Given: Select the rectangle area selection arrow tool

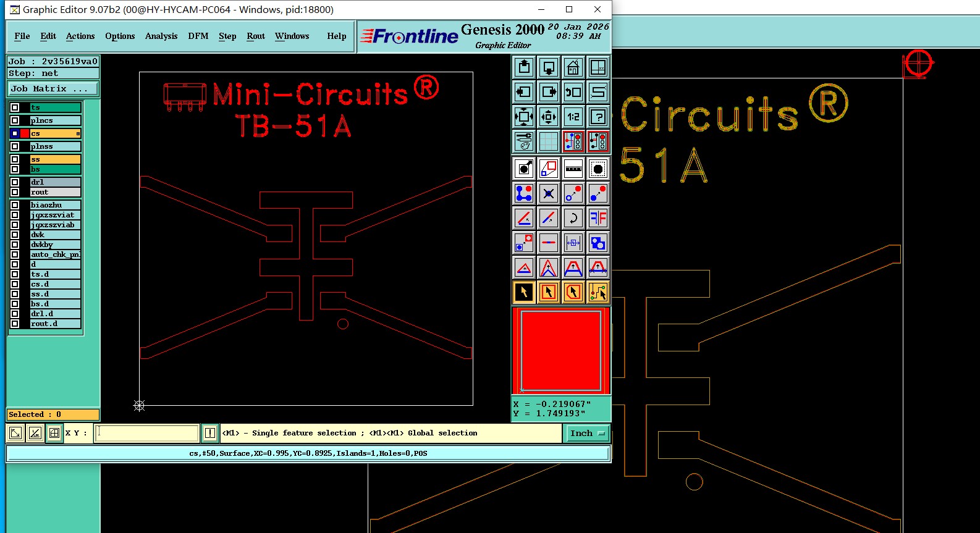Looking at the screenshot, I should (549, 292).
